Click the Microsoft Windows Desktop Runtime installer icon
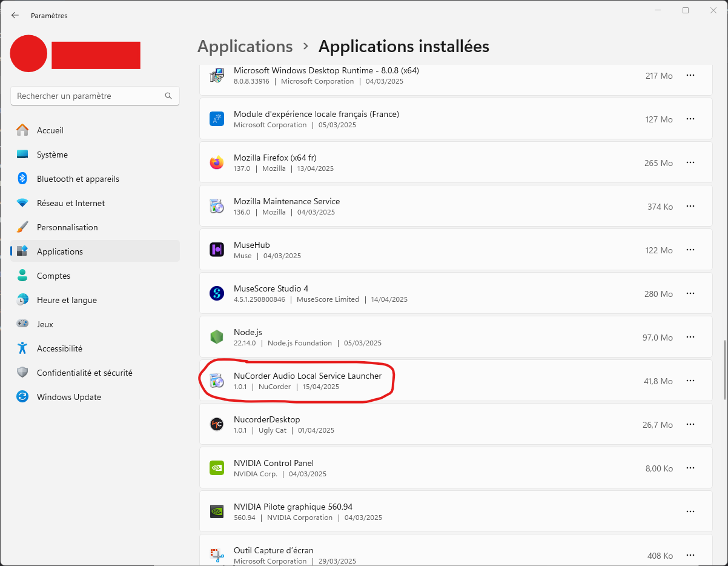 217,75
